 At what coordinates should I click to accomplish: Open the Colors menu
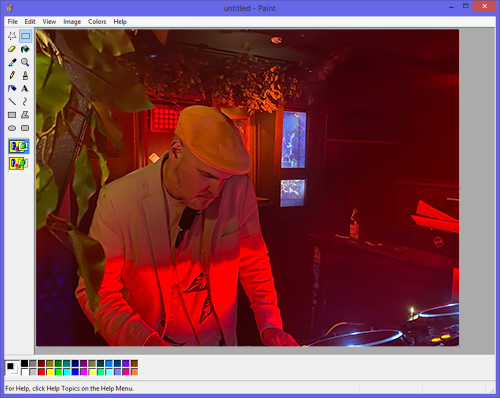coord(97,22)
